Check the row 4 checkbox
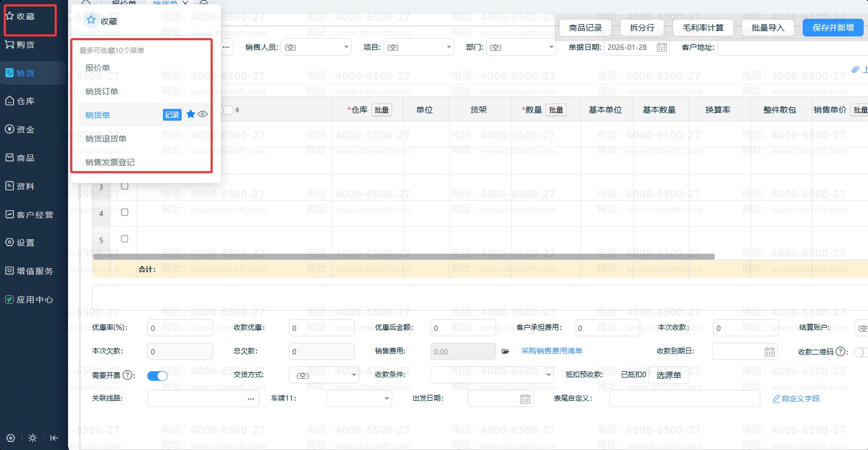This screenshot has width=868, height=450. 124,212
